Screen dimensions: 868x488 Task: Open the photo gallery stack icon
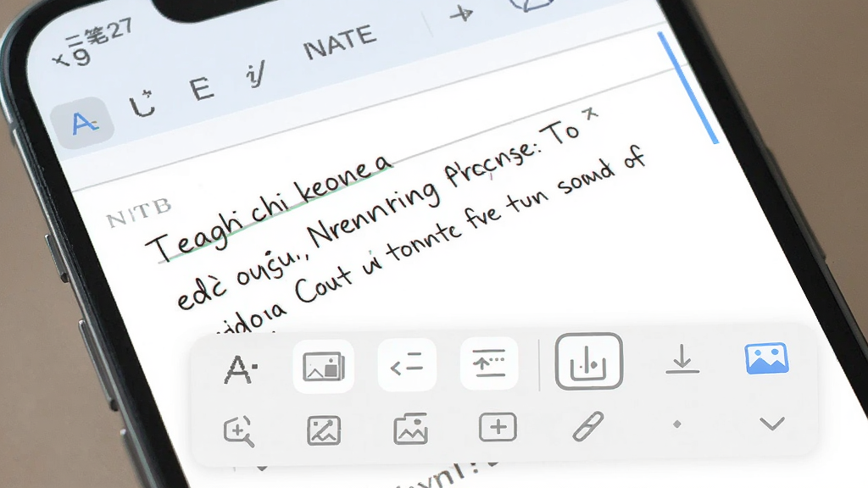click(411, 429)
